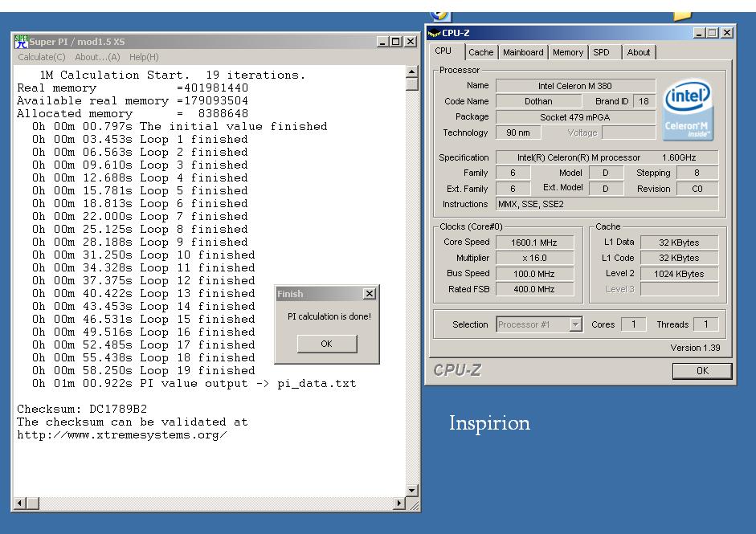Click the 'PI calculation is done!' message text
Screen dimensions: 756x534
pyautogui.click(x=329, y=316)
